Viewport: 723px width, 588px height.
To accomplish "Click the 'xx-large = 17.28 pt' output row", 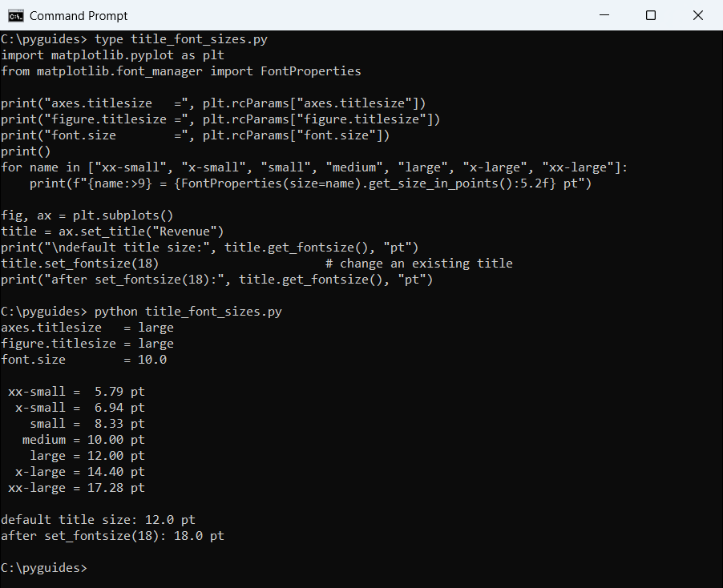I will (x=76, y=488).
